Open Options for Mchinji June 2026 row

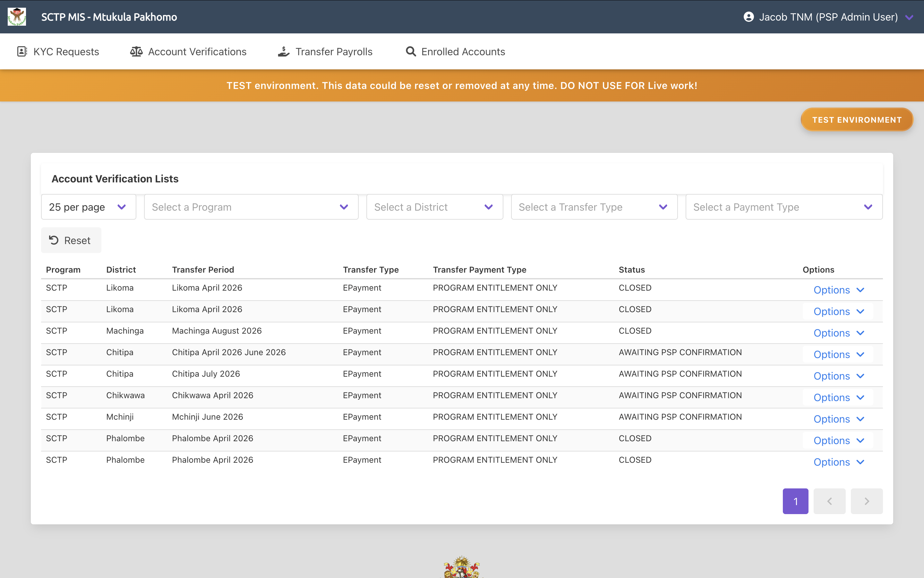point(838,419)
